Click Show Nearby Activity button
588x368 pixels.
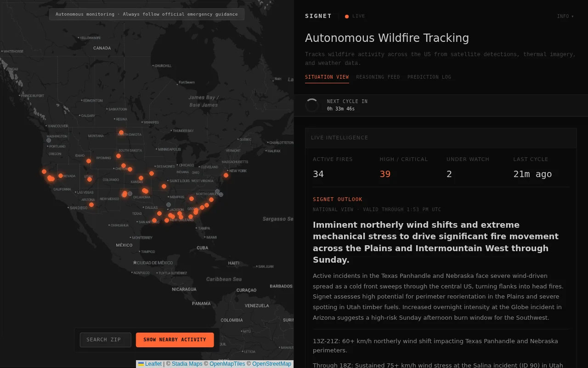click(x=175, y=340)
